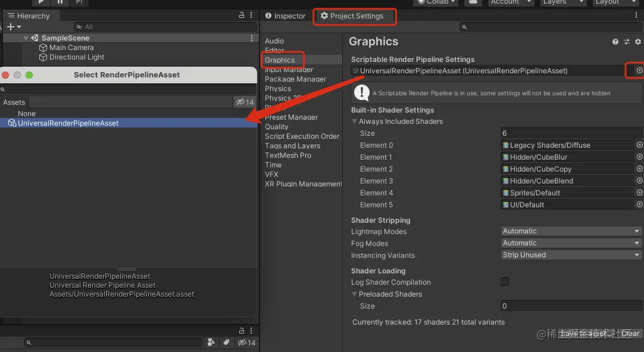Open Hierarchy panel three-dot menu
Screen dimensions: 644x352
[251, 15]
